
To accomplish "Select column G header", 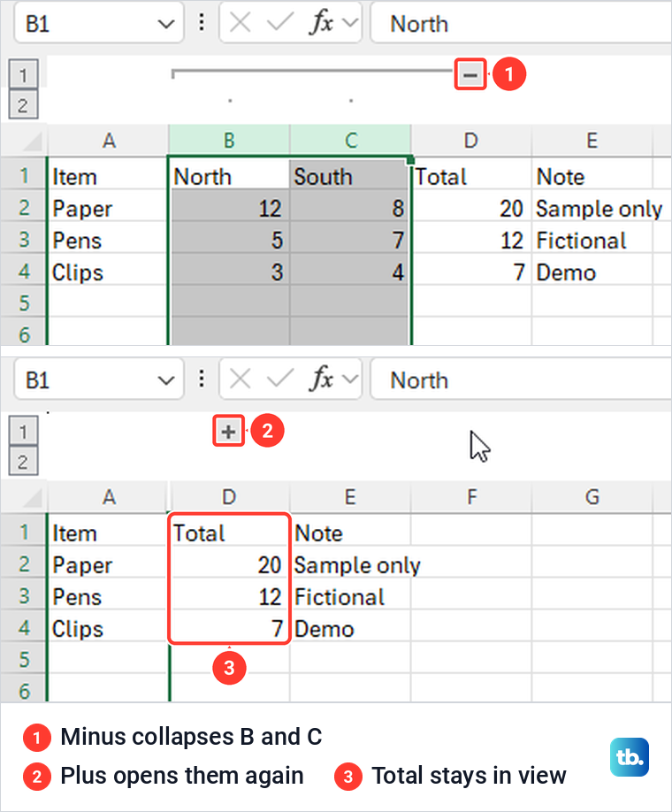I will (592, 497).
